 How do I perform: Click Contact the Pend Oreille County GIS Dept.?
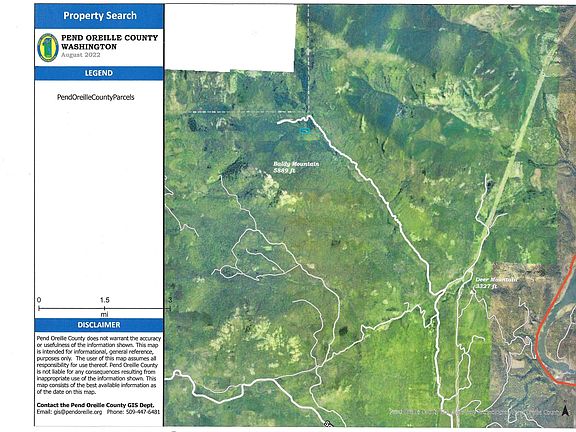point(96,405)
